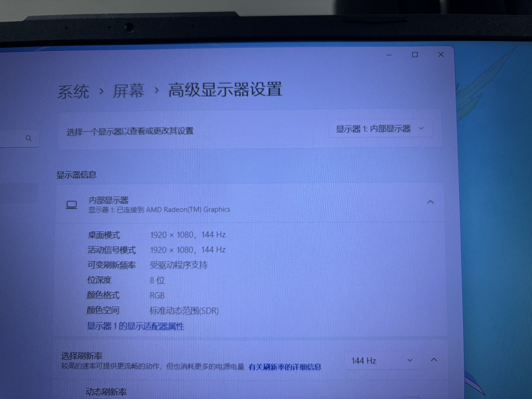Open 显示器 1 的显示适配器属性 link
The height and width of the screenshot is (399, 532).
pyautogui.click(x=135, y=326)
